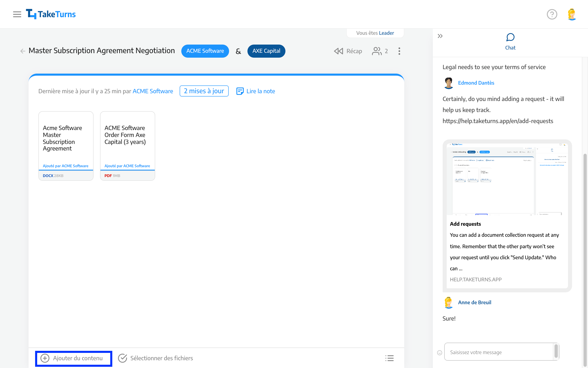Show the 2 participants list
This screenshot has height=368, width=588.
point(380,51)
